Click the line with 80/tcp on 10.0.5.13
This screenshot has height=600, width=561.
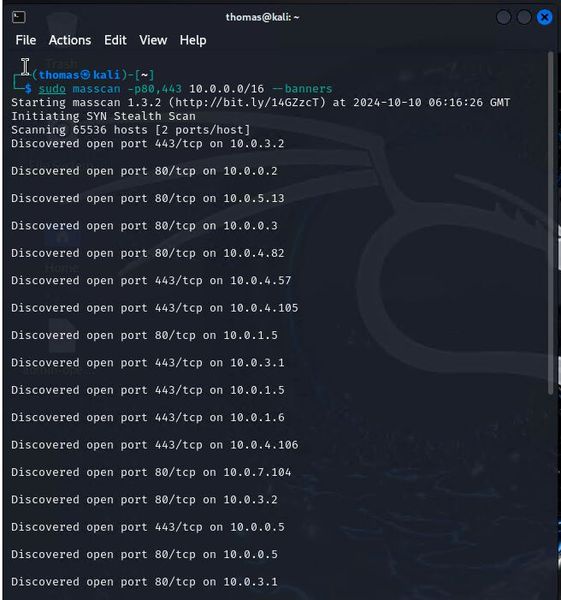[x=148, y=199]
